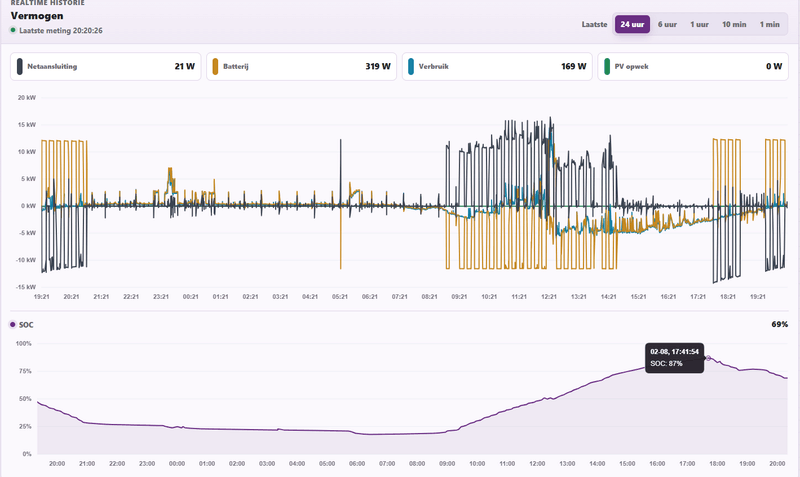
Task: Click the SOC legend label
Action: (26, 325)
